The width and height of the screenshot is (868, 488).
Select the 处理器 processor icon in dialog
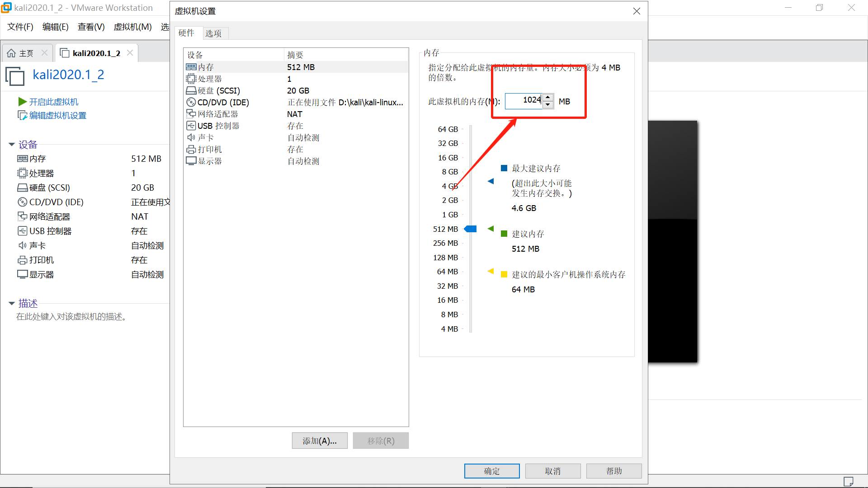pos(191,79)
